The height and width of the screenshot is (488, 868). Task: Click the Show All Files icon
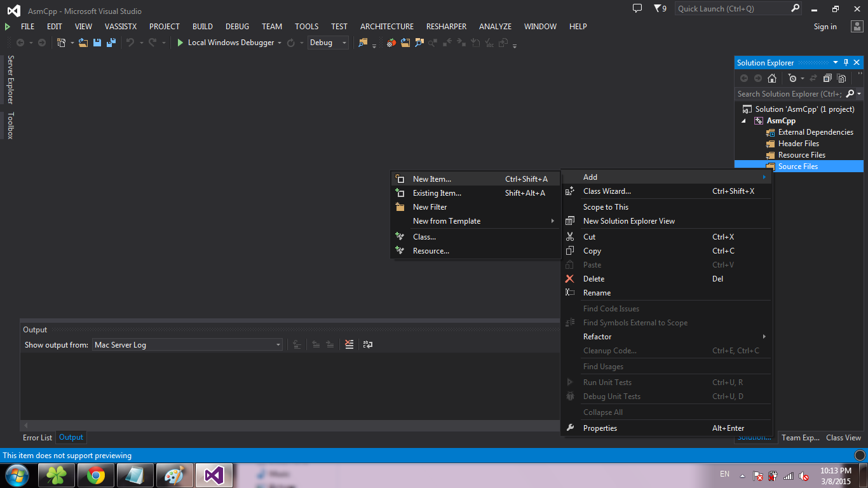point(841,78)
